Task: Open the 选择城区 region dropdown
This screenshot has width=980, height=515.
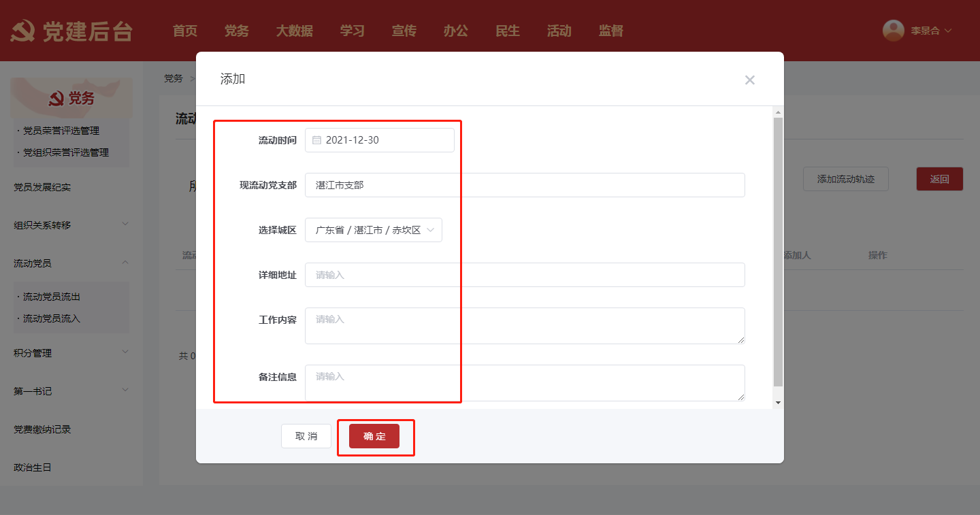Action: click(374, 230)
